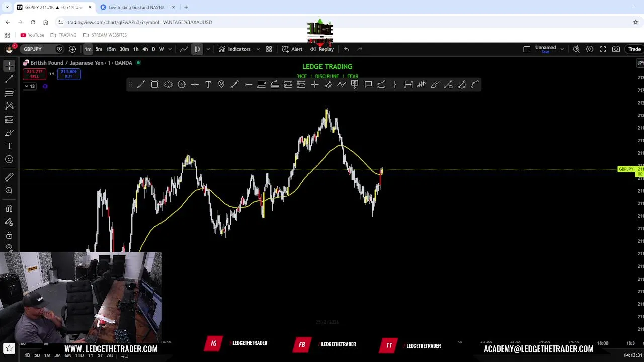Click the add symbol plus button
Screen dimensions: 644x362
(72, 49)
